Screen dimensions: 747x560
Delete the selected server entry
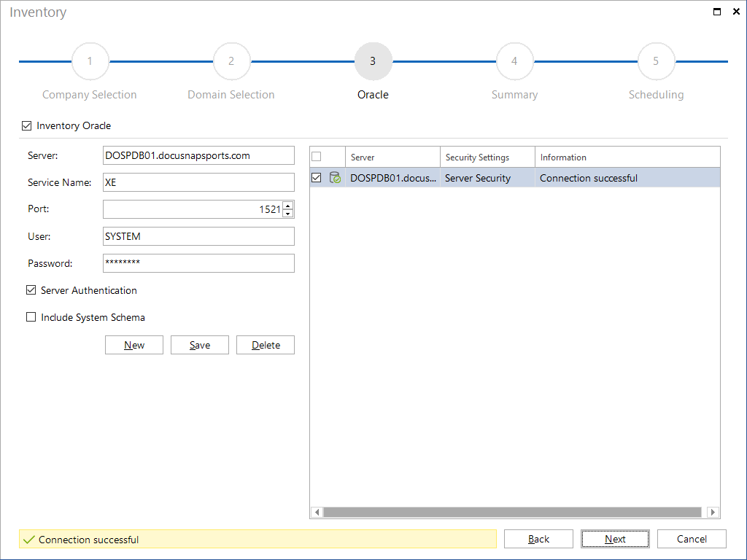(x=266, y=345)
